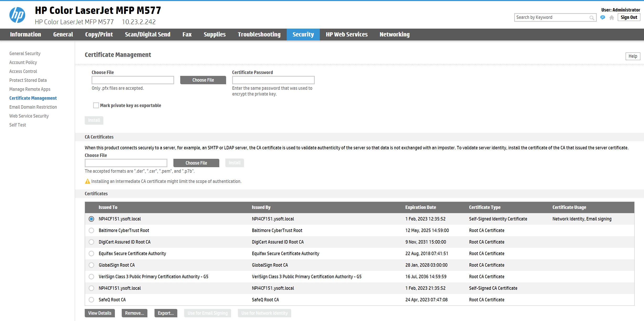Choose the Equifax Secure Certificate Authority row
Viewport: 644px width, 321px height.
pos(91,254)
